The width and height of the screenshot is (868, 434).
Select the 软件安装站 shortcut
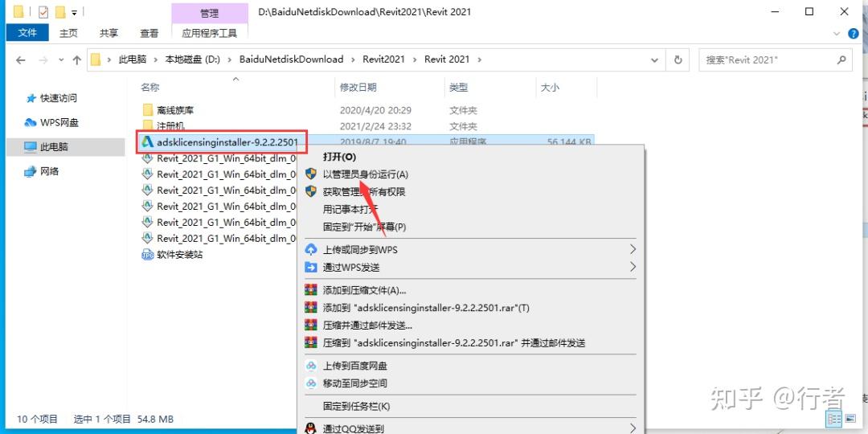click(172, 255)
